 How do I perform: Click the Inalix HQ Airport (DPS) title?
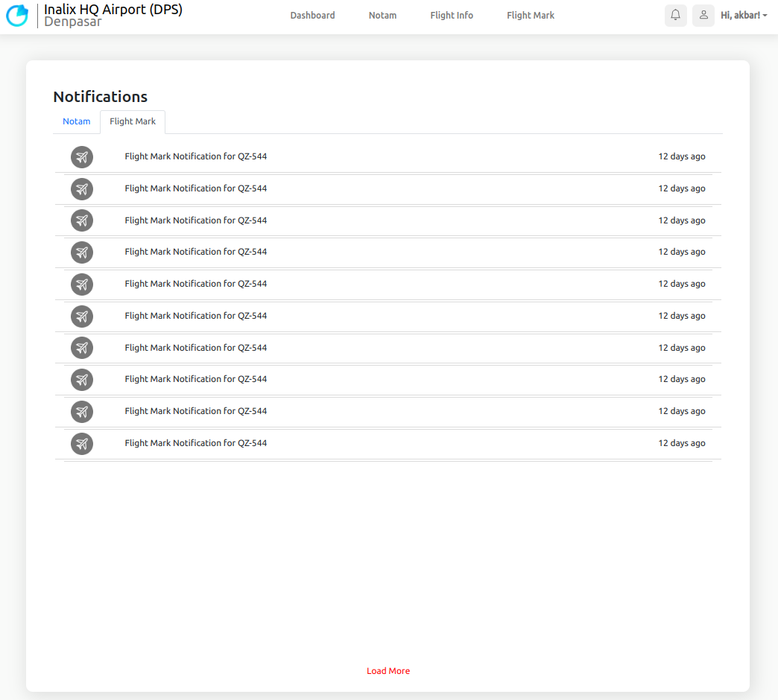113,10
